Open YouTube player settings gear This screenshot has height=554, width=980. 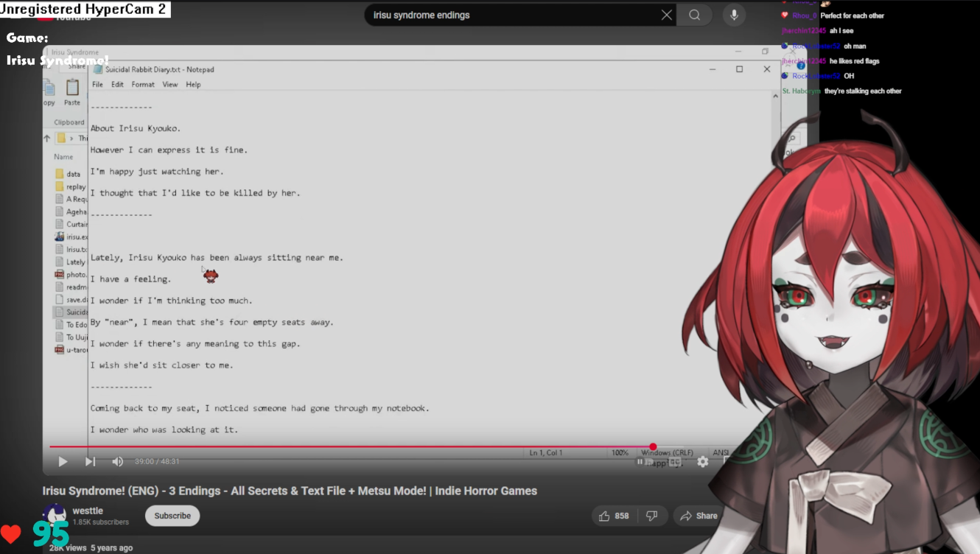coord(703,461)
